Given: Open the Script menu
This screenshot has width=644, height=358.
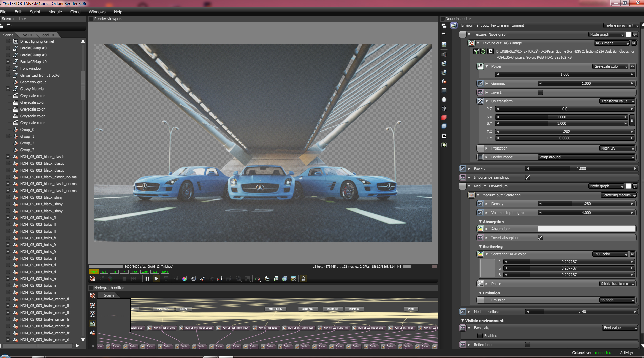Looking at the screenshot, I should [35, 12].
